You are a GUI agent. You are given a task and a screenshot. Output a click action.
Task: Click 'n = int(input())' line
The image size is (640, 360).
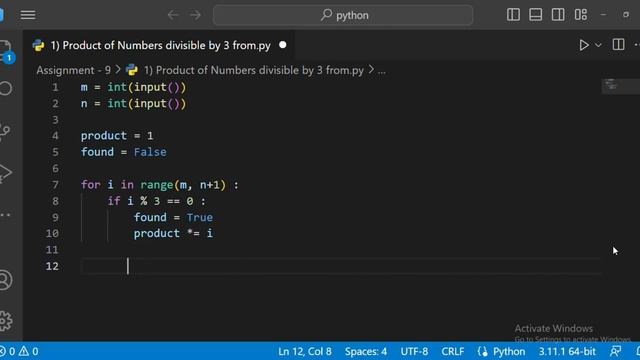[133, 104]
